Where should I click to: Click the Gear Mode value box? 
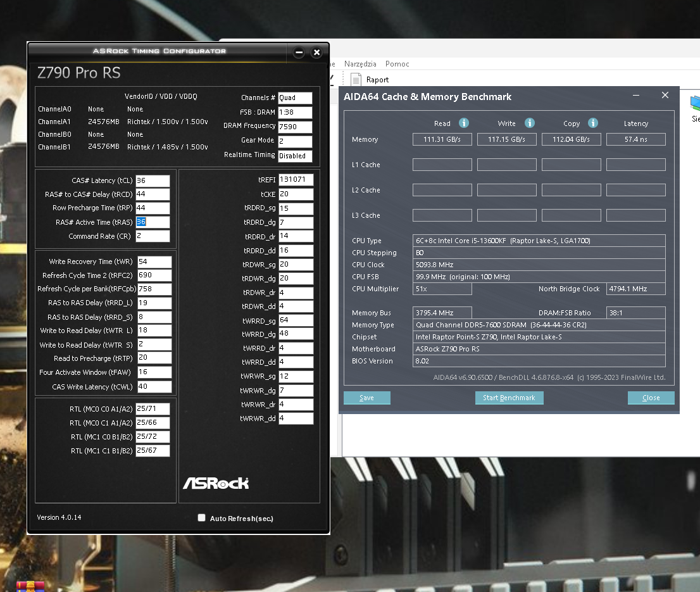tap(295, 141)
